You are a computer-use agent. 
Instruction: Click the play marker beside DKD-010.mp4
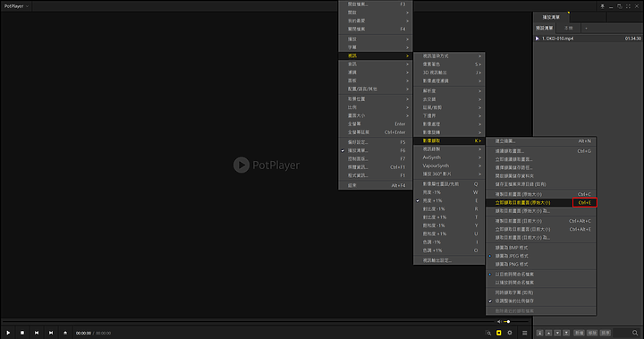(x=538, y=38)
